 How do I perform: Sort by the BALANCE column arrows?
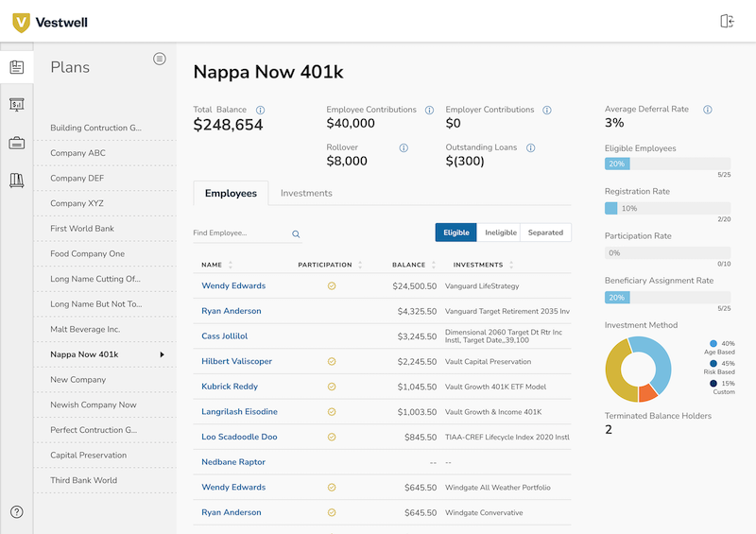click(x=434, y=265)
